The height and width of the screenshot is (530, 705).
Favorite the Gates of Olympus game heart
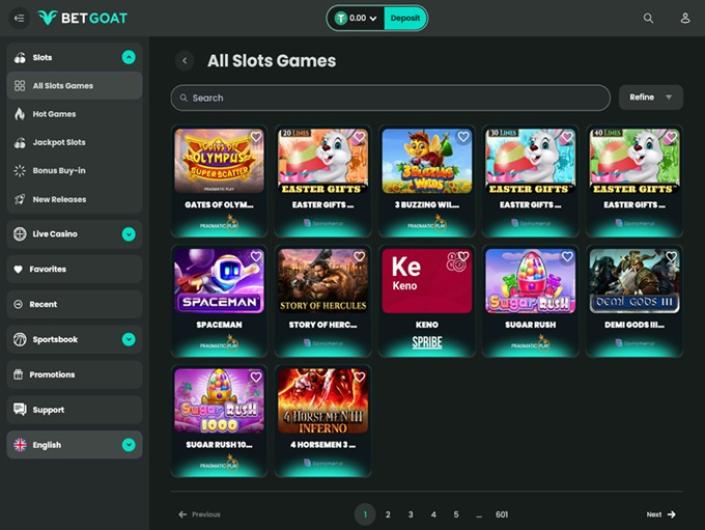pos(256,137)
